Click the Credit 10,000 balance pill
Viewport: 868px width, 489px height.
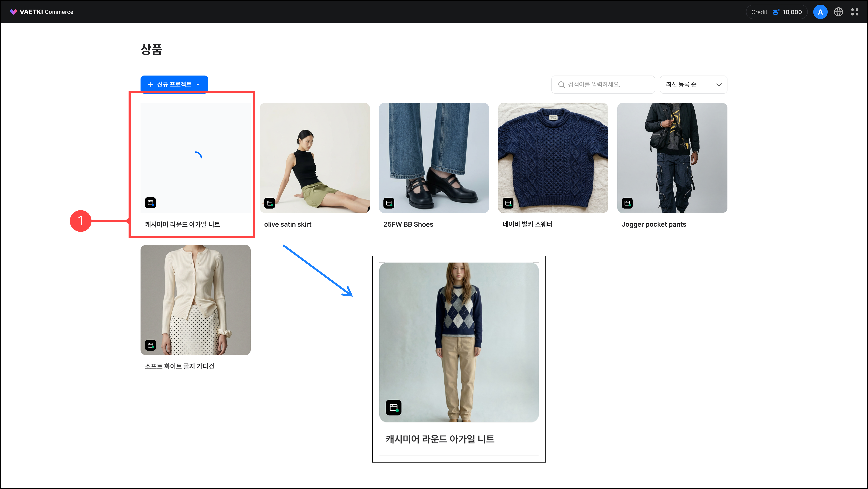[776, 12]
